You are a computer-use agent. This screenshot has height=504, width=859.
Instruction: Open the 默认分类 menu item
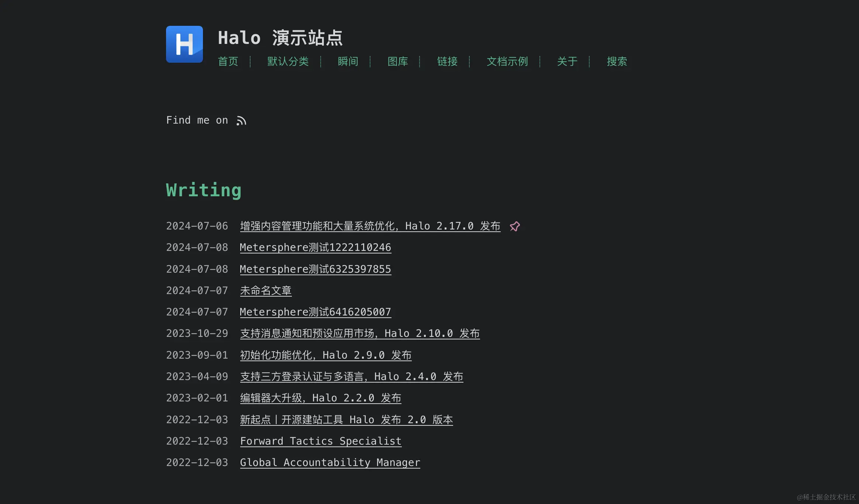(288, 61)
